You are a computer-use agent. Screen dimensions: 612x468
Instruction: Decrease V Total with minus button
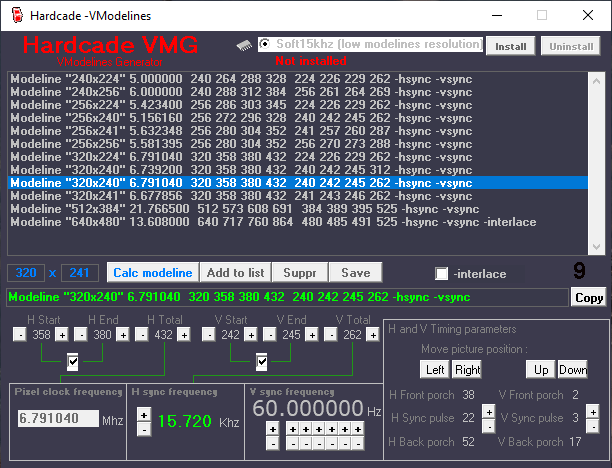331,335
